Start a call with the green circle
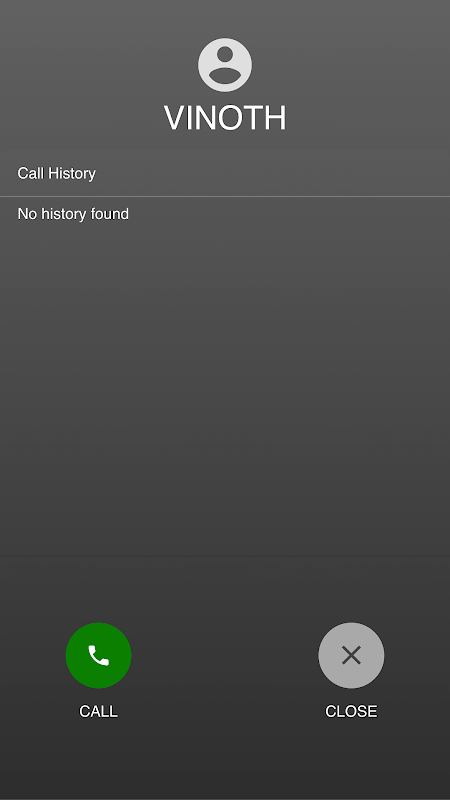 (98, 655)
